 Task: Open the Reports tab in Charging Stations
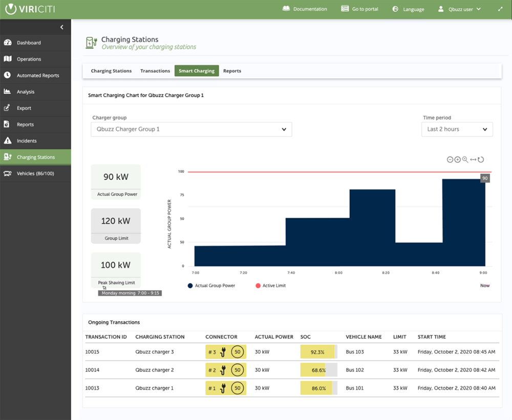click(232, 71)
